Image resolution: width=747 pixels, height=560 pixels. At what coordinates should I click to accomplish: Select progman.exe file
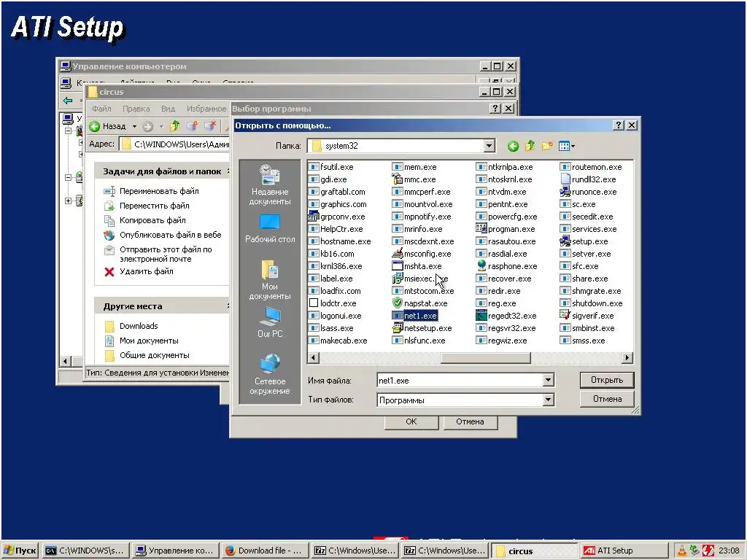click(506, 229)
